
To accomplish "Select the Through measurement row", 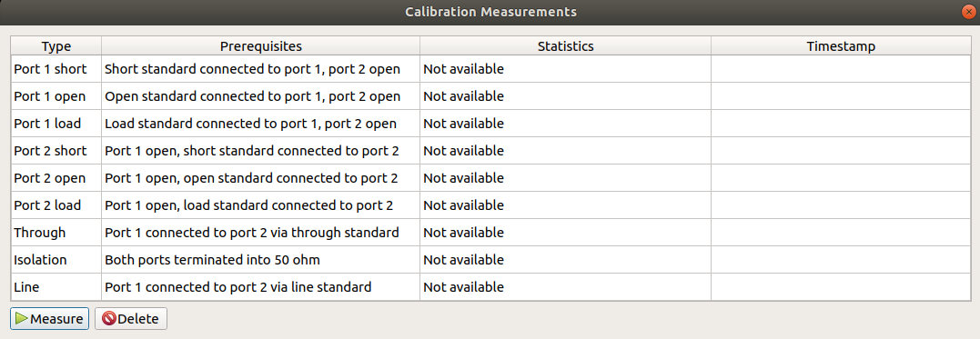I will click(x=490, y=233).
